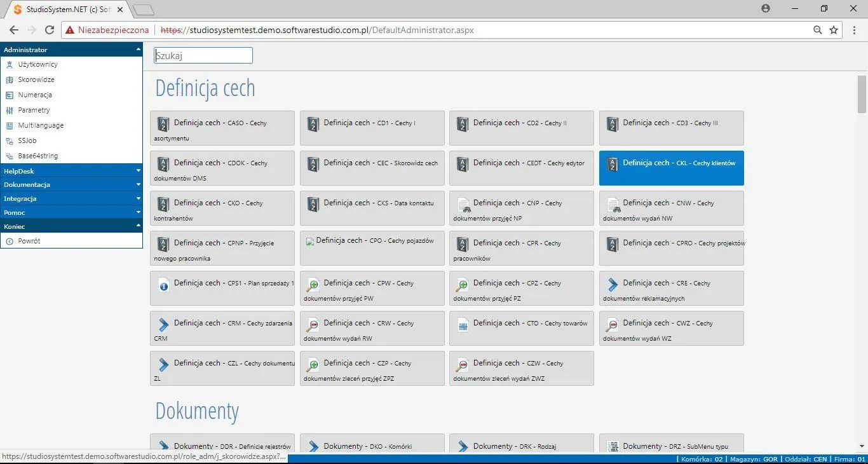Click the browser bookmark star icon
Viewport: 868px width, 464px height.
pos(834,30)
